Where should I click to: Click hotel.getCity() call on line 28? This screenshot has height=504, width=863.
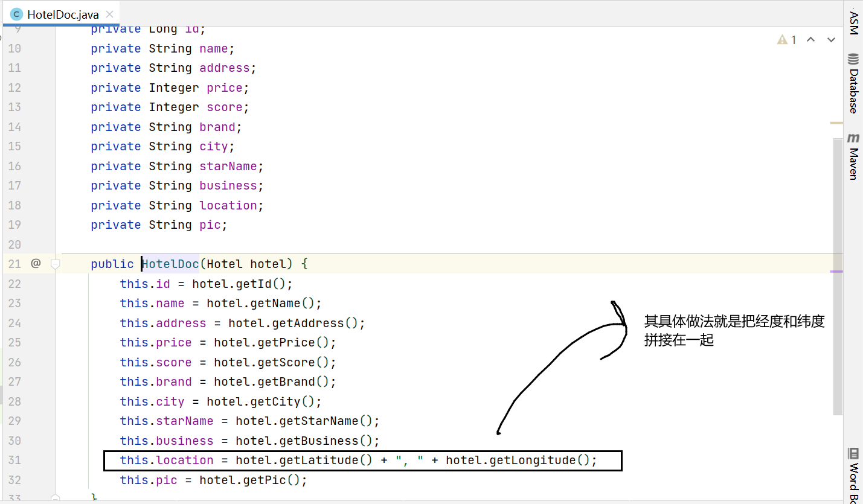261,401
